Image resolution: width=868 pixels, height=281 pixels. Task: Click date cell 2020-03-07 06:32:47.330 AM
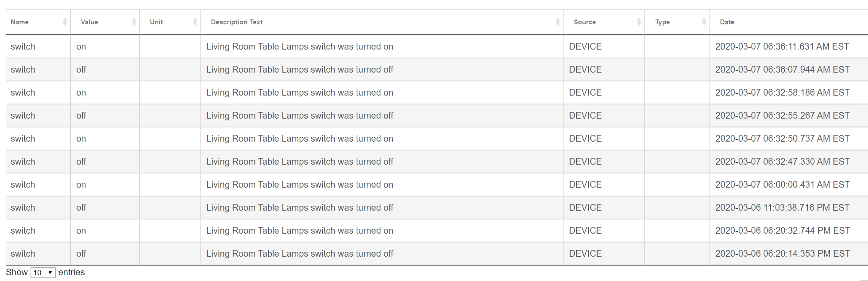click(783, 162)
